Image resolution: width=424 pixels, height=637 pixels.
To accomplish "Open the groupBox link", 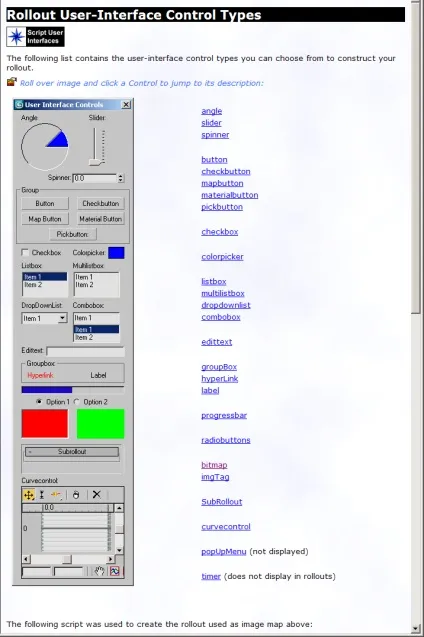I will [x=219, y=366].
